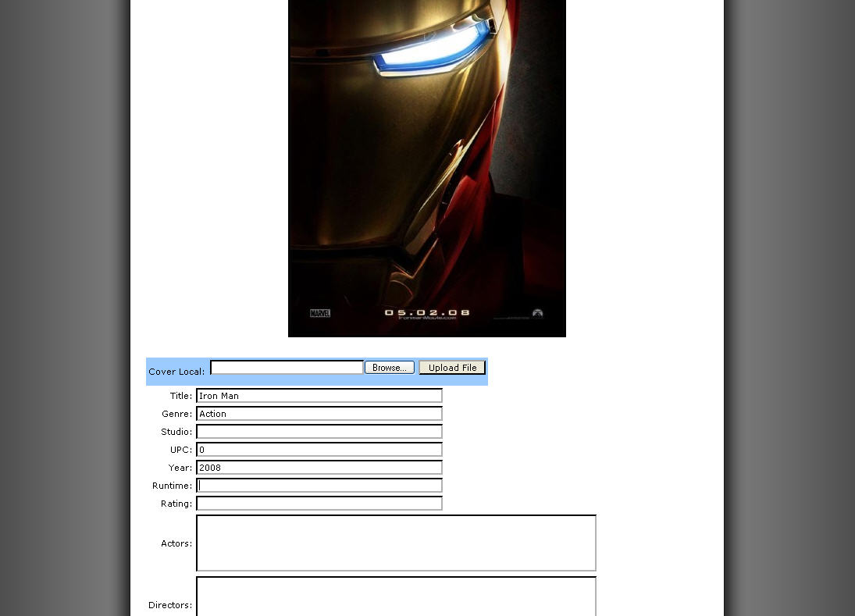Focus the Title field containing Iron Man

[x=319, y=396]
